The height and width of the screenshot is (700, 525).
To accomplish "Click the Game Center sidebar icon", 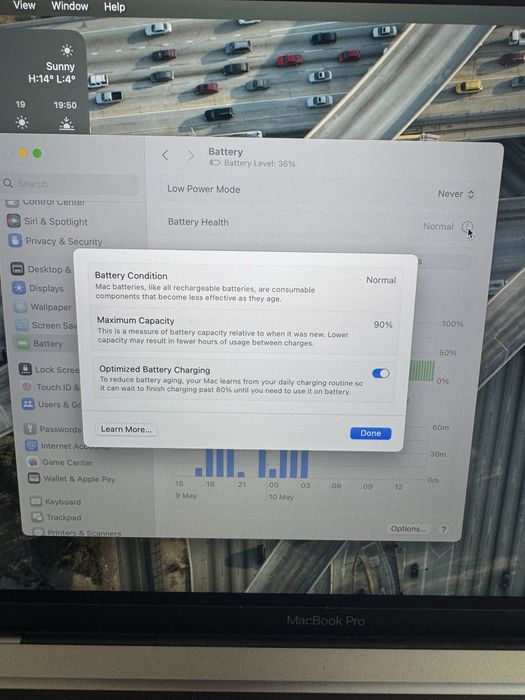I will (x=33, y=462).
